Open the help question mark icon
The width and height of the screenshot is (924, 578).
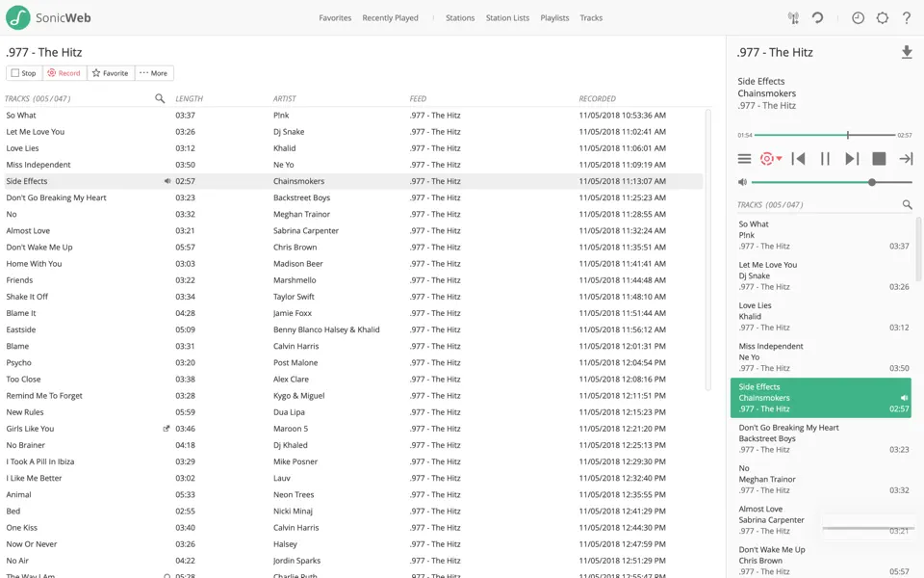[906, 17]
